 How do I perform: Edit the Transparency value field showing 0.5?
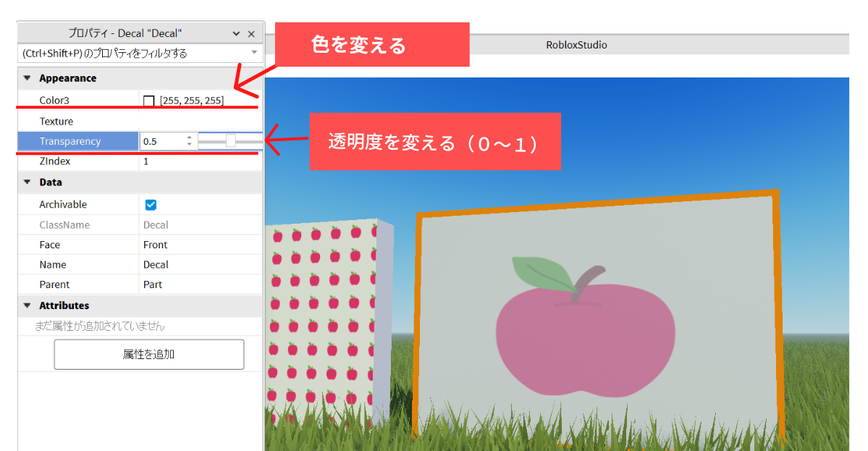click(162, 141)
